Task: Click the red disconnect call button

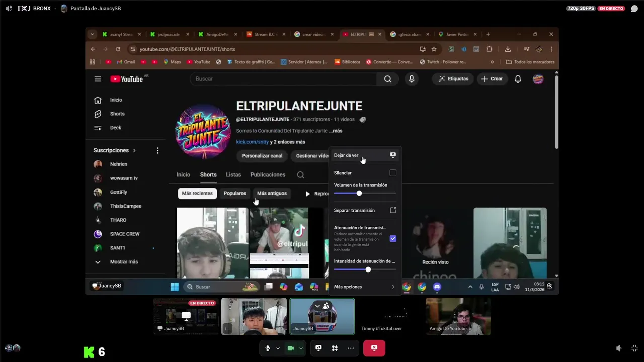Action: click(374, 348)
